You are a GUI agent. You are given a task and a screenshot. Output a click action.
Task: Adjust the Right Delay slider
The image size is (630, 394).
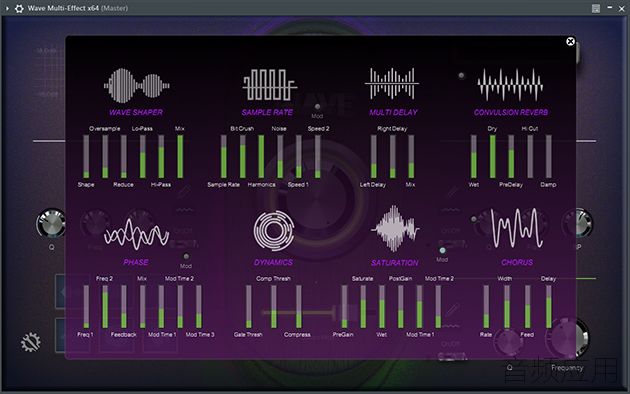coord(393,156)
